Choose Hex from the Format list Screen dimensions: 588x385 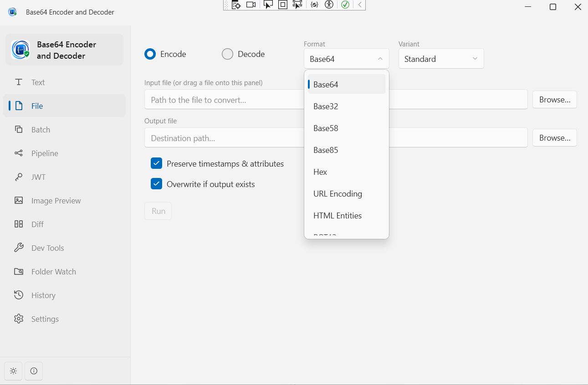tap(347, 172)
